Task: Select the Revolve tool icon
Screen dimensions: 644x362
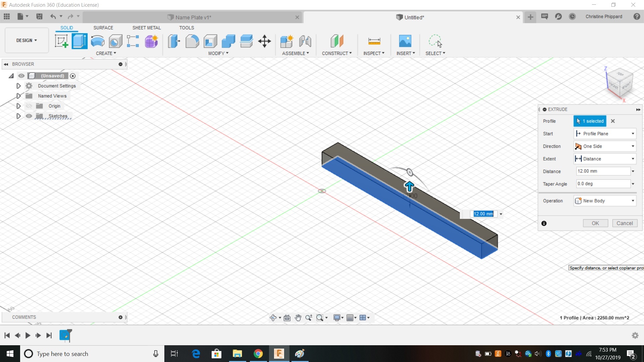Action: 98,42
